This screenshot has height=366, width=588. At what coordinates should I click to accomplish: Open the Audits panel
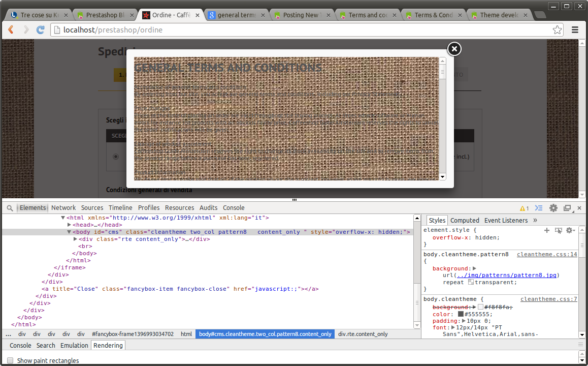coord(209,207)
